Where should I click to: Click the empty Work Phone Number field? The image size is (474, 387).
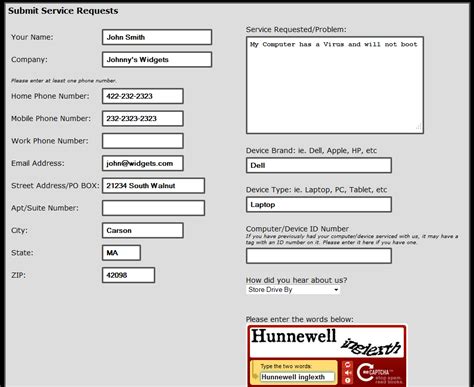(143, 141)
